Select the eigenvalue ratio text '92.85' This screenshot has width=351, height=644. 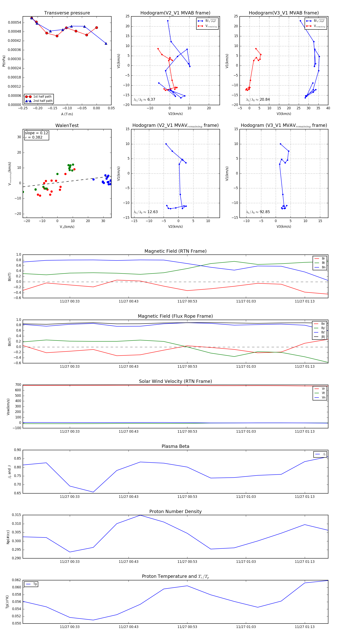265,212
